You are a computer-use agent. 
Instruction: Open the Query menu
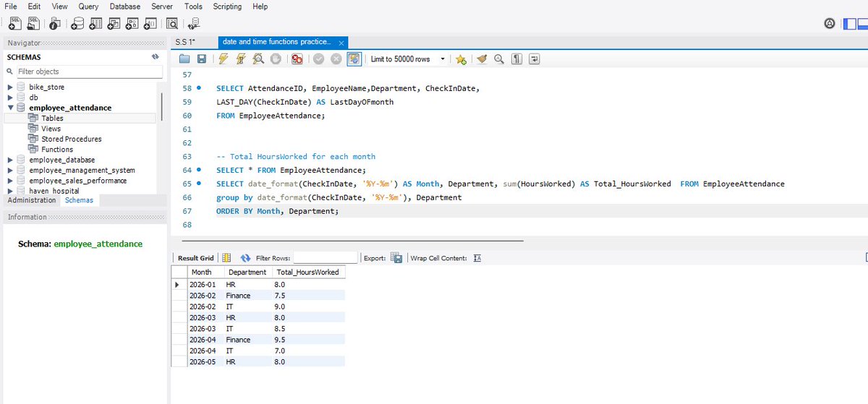pos(89,7)
